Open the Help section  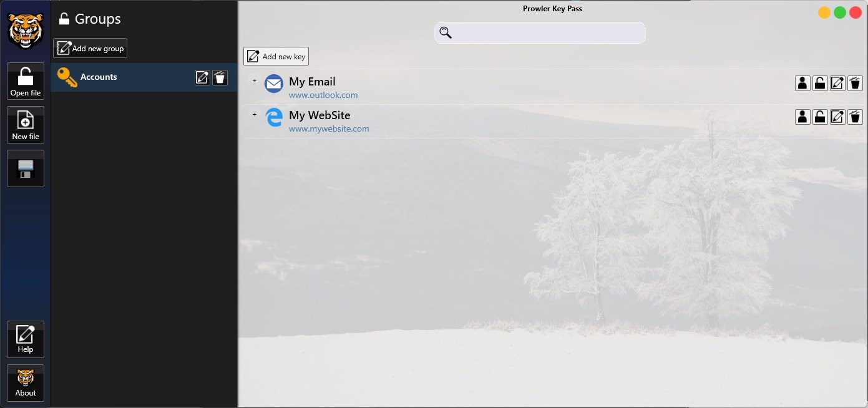click(x=26, y=339)
